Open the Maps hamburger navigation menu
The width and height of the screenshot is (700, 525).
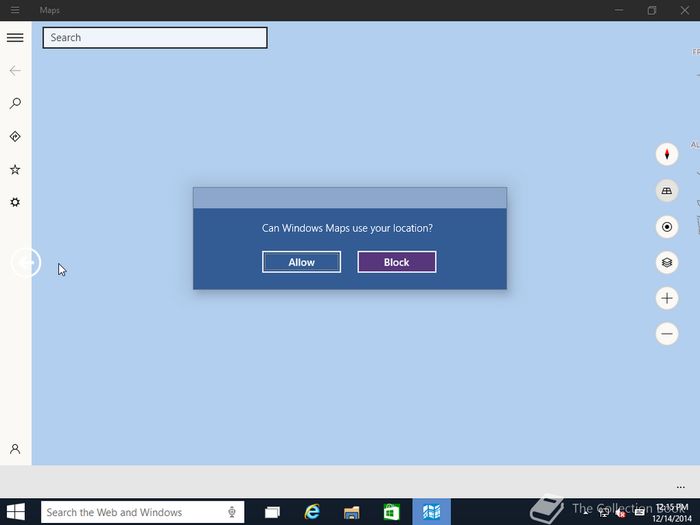15,38
